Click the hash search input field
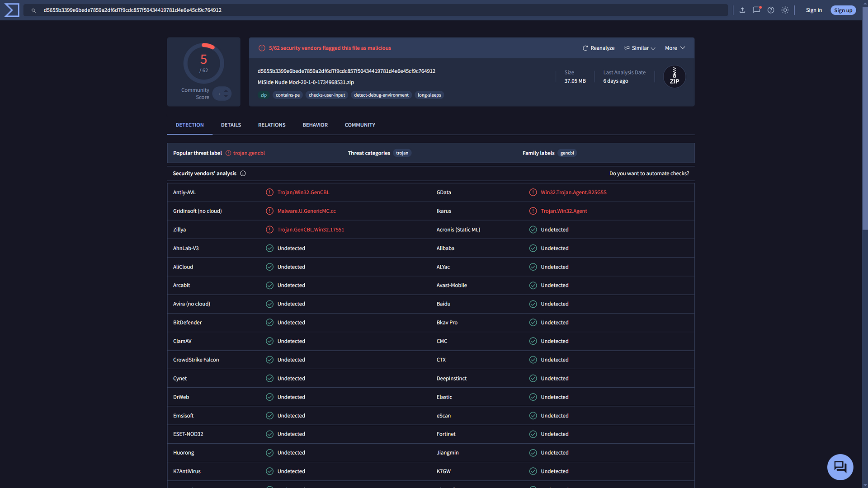868x488 pixels. pyautogui.click(x=375, y=10)
